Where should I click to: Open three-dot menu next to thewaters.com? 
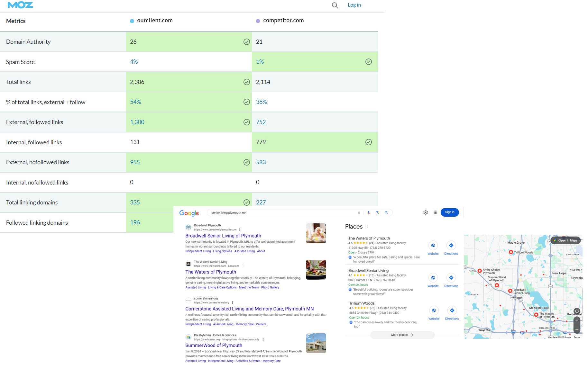point(243,266)
